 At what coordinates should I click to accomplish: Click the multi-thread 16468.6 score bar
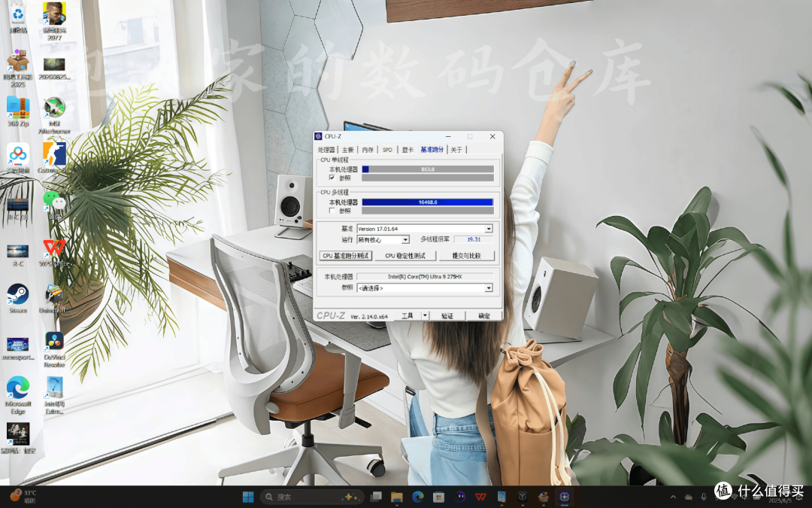pyautogui.click(x=428, y=202)
